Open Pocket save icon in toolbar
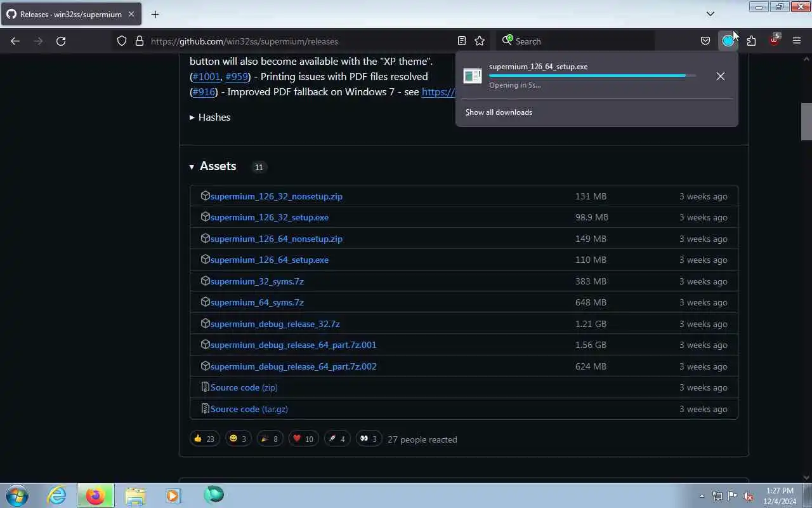Screen dimensions: 812x508 (705, 41)
